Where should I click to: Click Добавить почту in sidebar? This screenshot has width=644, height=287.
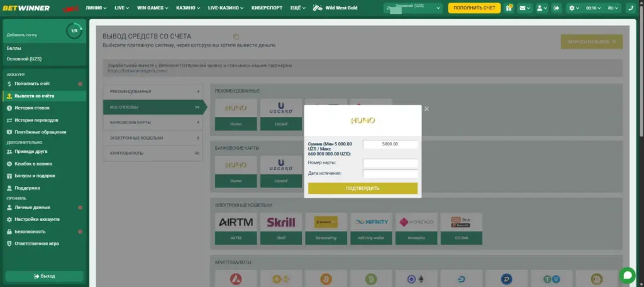tap(22, 35)
